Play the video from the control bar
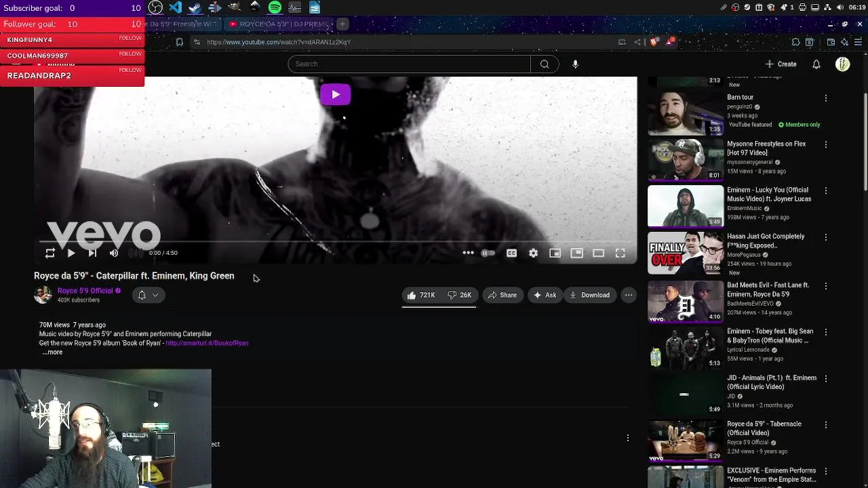 71,253
